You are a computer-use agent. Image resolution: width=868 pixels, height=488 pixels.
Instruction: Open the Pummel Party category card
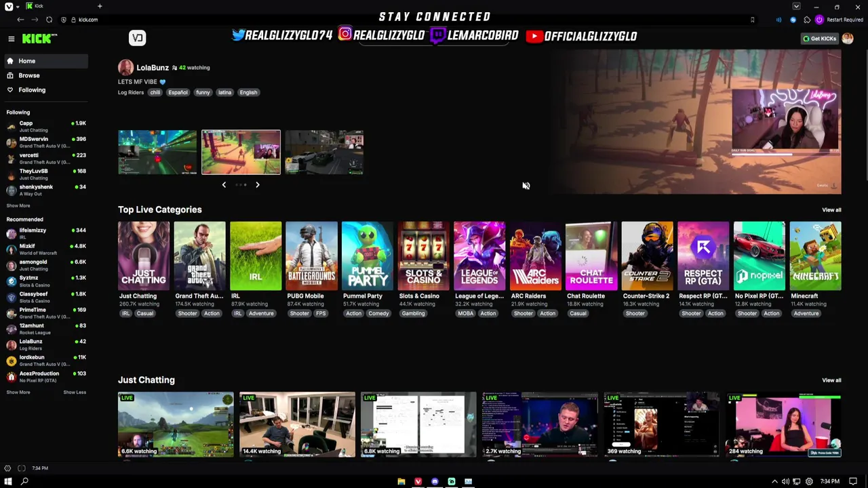click(x=368, y=256)
